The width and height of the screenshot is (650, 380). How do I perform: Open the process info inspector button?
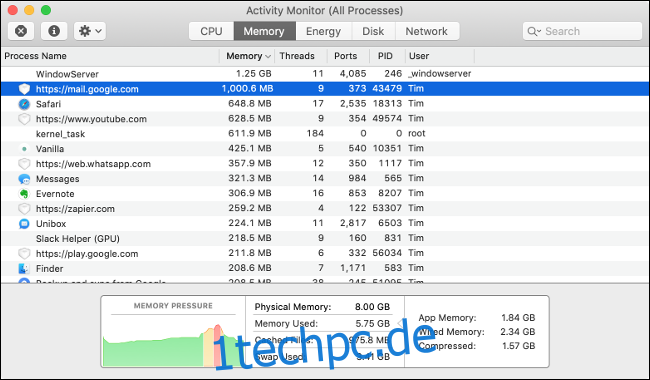tap(54, 31)
